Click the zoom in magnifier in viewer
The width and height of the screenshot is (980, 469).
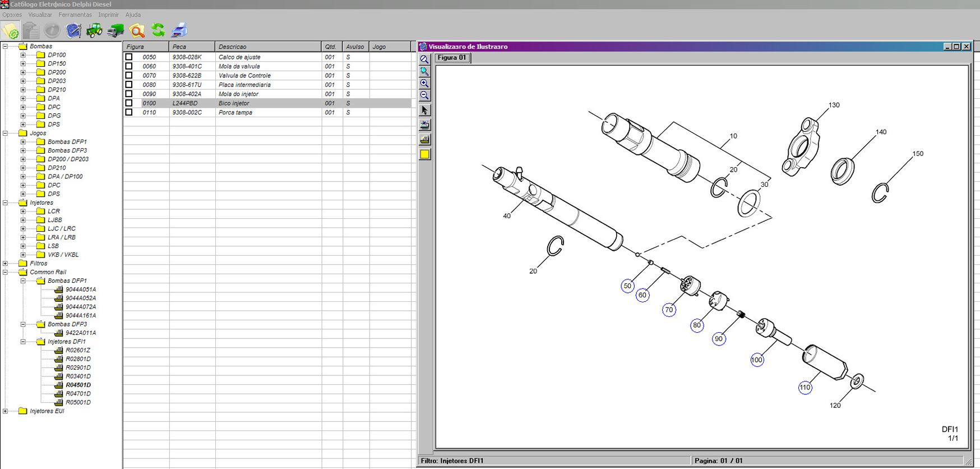click(425, 84)
